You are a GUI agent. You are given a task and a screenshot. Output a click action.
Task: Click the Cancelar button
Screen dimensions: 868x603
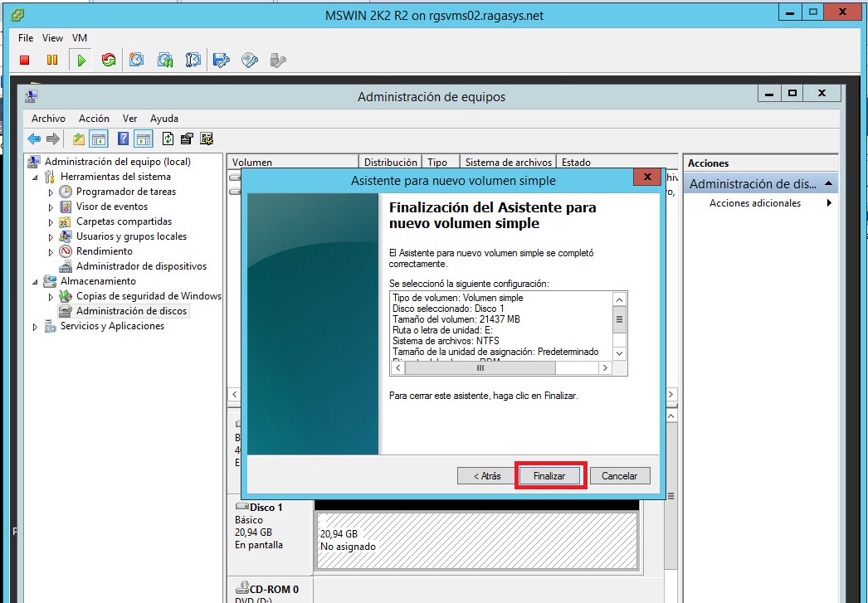[x=620, y=475]
